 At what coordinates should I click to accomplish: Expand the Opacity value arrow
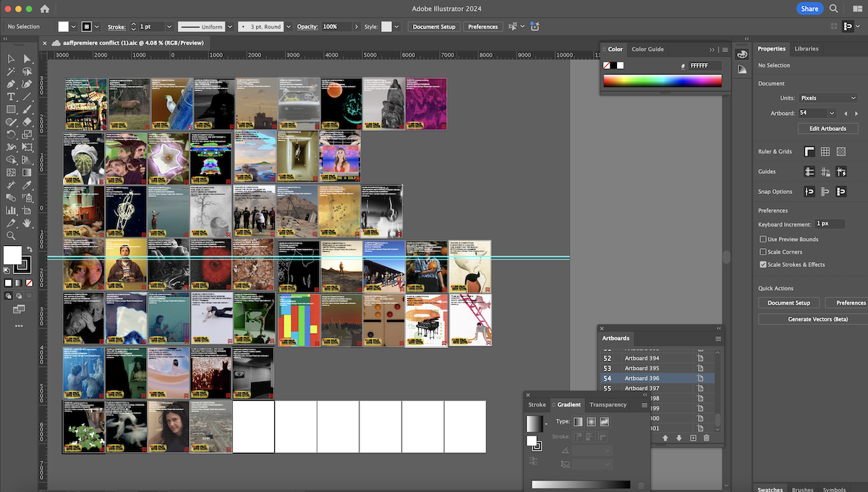pyautogui.click(x=357, y=27)
